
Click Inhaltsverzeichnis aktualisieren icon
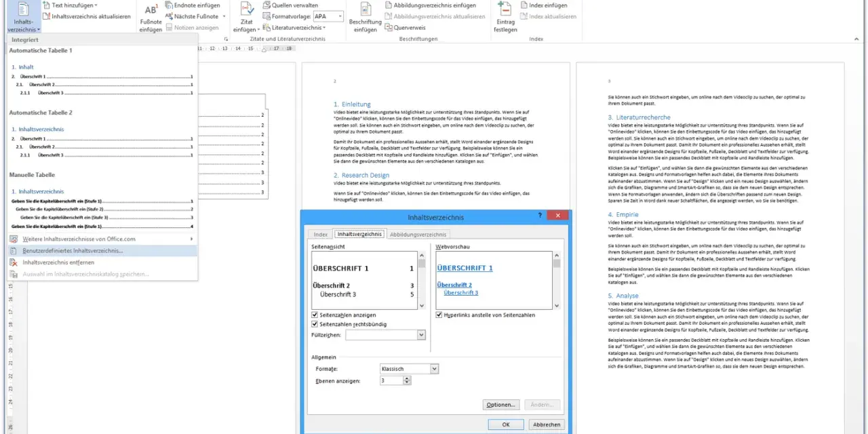point(46,16)
